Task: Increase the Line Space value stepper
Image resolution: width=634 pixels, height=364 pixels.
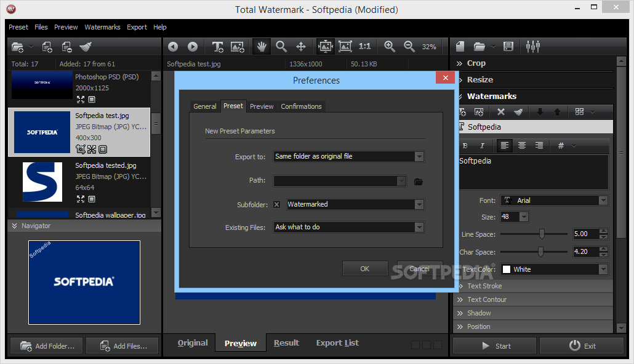Action: [x=604, y=231]
